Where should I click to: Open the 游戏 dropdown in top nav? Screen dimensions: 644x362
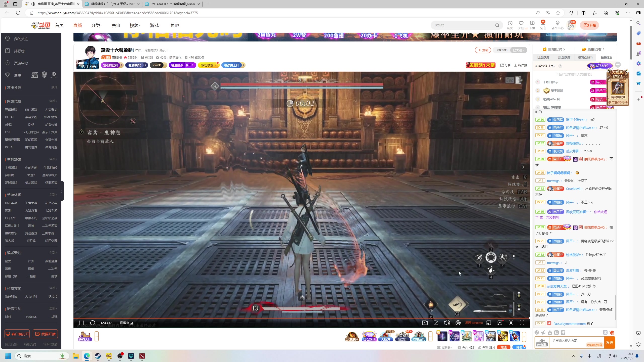coord(155,25)
